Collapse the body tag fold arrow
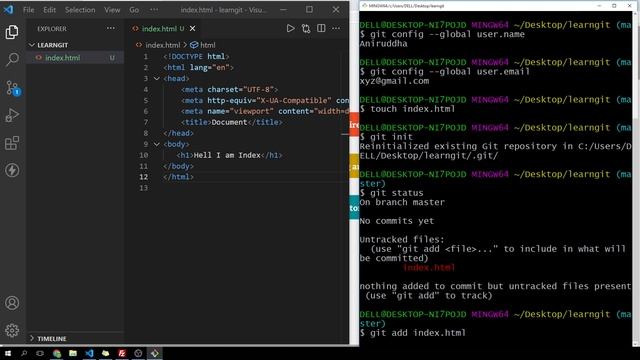This screenshot has height=360, width=640. coord(157,144)
